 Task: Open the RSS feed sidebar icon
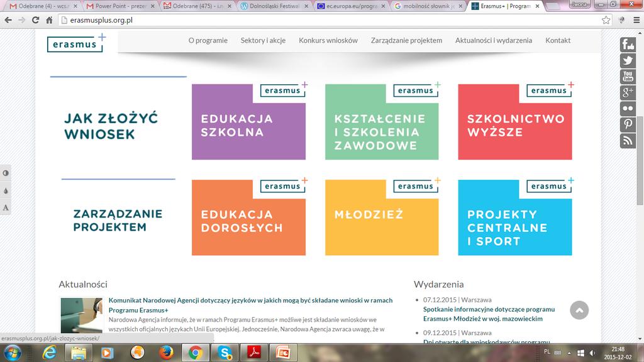pyautogui.click(x=628, y=141)
